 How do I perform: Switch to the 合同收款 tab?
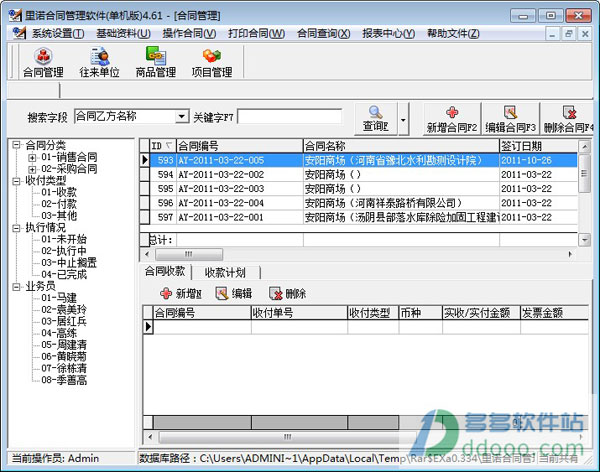(165, 271)
